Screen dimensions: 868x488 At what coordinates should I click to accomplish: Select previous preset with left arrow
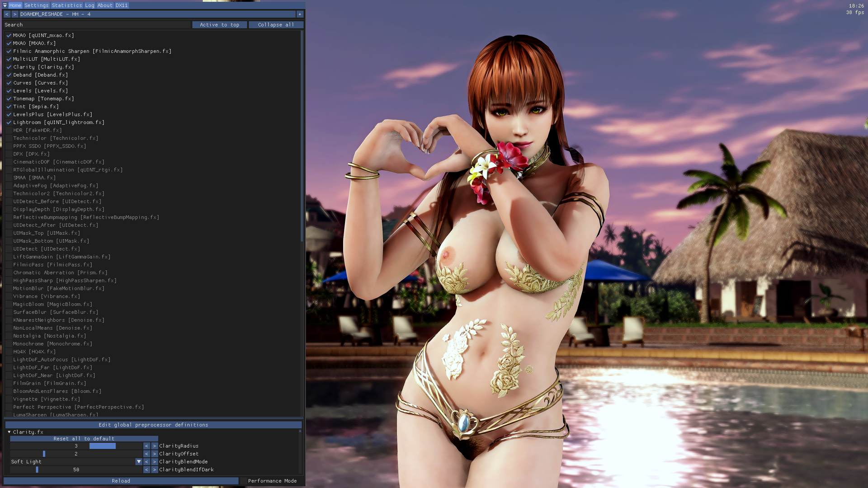click(7, 14)
